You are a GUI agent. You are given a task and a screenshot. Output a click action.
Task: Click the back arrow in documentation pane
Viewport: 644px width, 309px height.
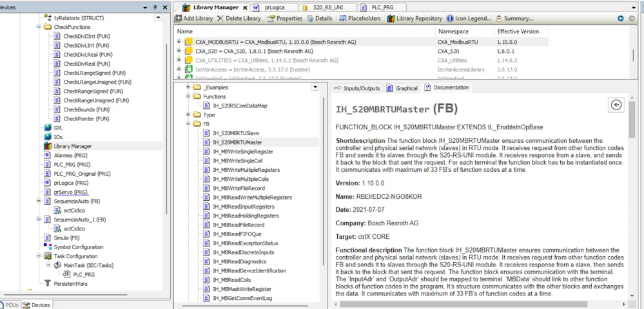(616, 105)
